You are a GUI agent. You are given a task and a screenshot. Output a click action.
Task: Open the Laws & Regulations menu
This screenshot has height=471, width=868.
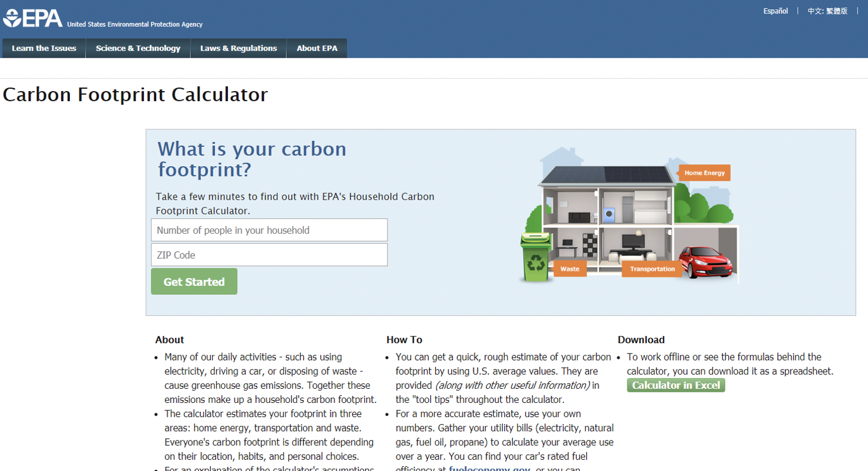(x=238, y=48)
